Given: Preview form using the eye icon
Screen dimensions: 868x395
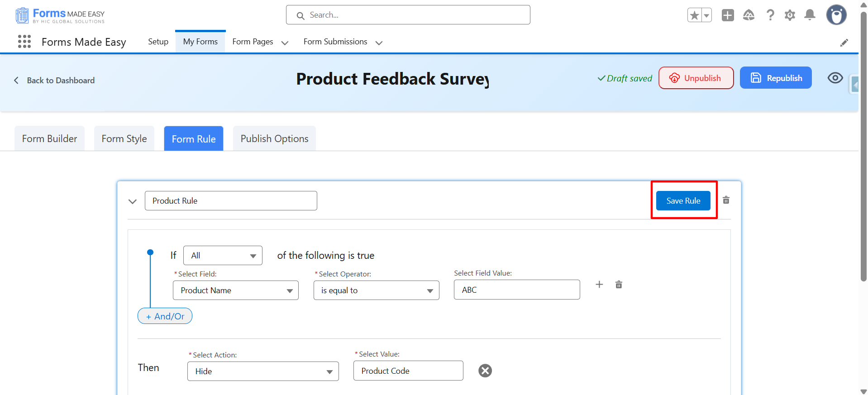Looking at the screenshot, I should point(835,78).
